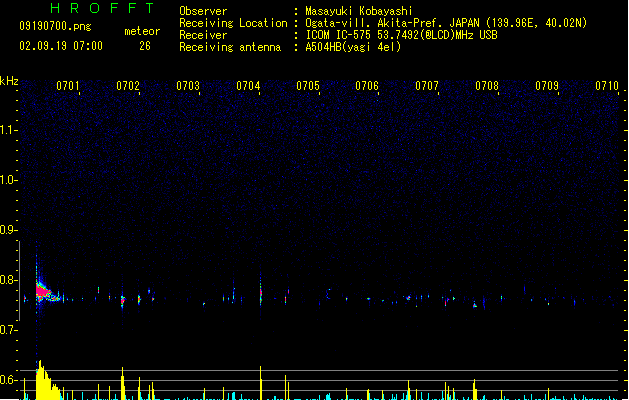Click the 0701 time marker
This screenshot has height=400, width=629.
(x=67, y=85)
